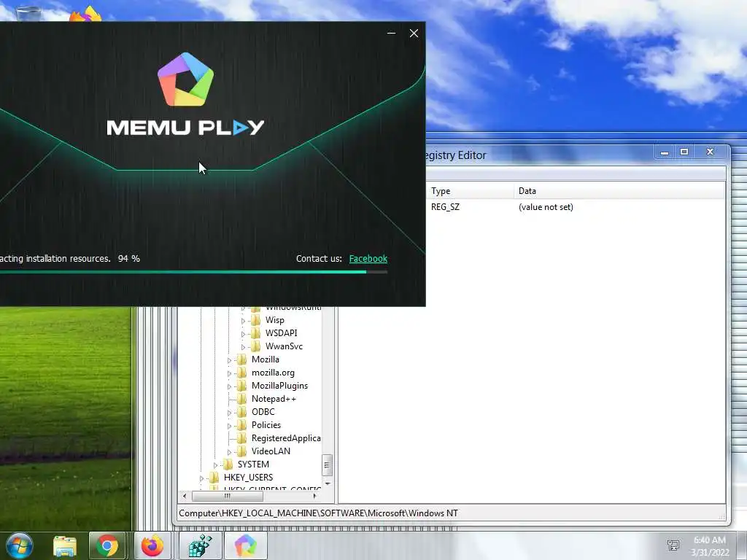The height and width of the screenshot is (560, 747).
Task: Select the VideoLAN folder icon
Action: [242, 451]
